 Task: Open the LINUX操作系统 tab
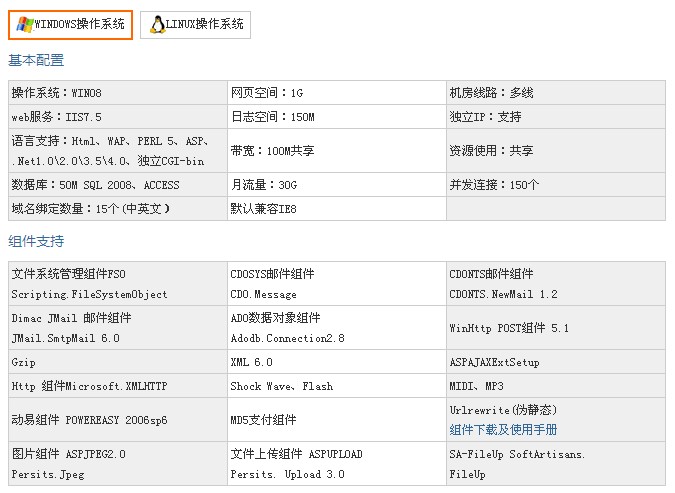[205, 25]
